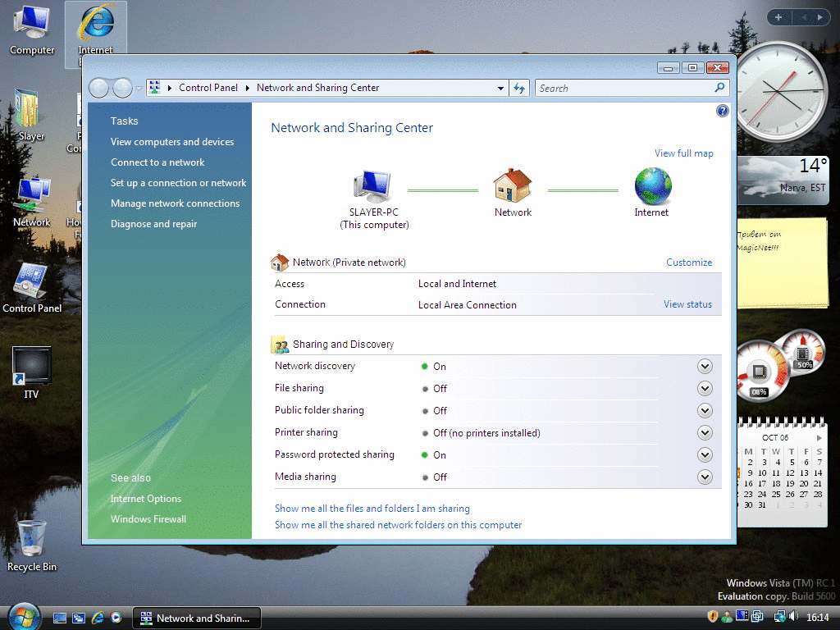The width and height of the screenshot is (840, 630).
Task: Click the refresh button beside address bar
Action: pos(519,88)
